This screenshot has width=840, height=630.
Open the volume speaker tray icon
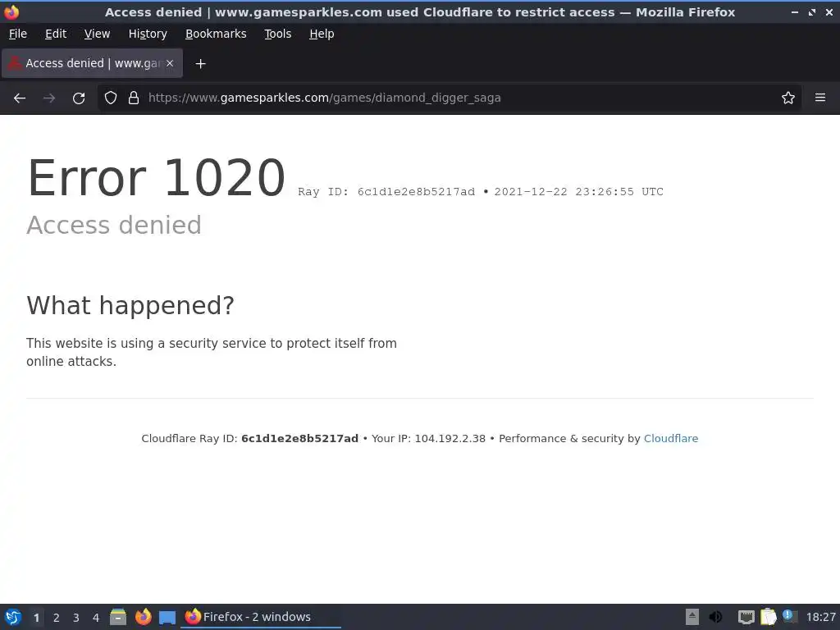pyautogui.click(x=715, y=617)
